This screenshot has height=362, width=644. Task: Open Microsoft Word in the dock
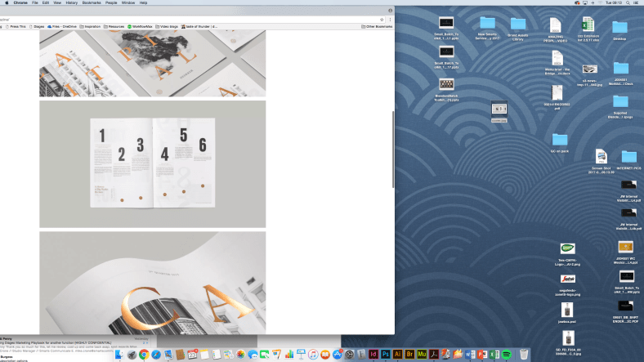[x=470, y=354]
